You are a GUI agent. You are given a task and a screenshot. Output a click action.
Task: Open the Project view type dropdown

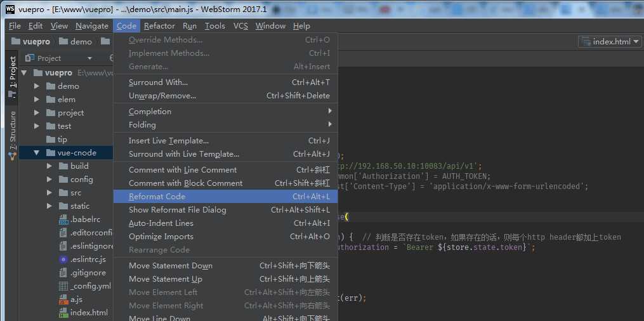(89, 58)
